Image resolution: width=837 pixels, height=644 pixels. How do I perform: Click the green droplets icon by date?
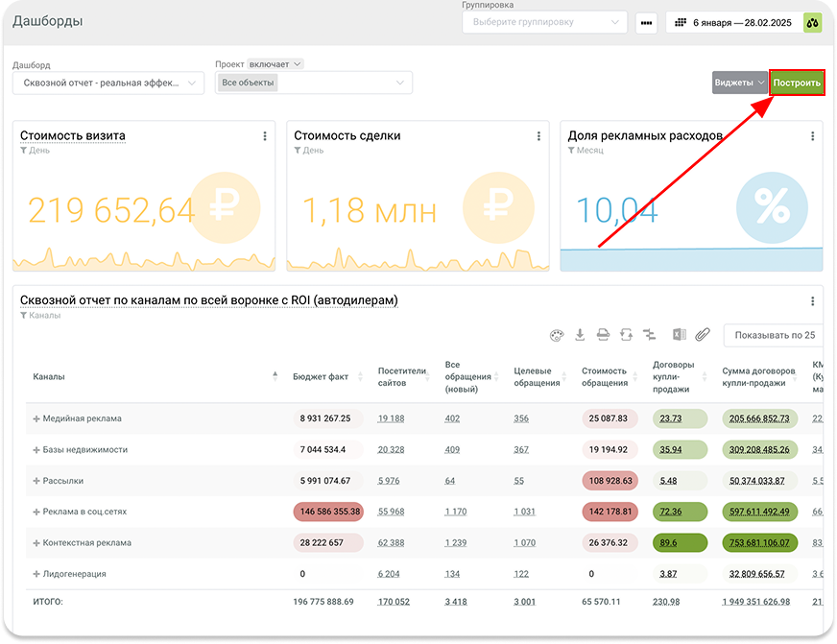coord(812,22)
